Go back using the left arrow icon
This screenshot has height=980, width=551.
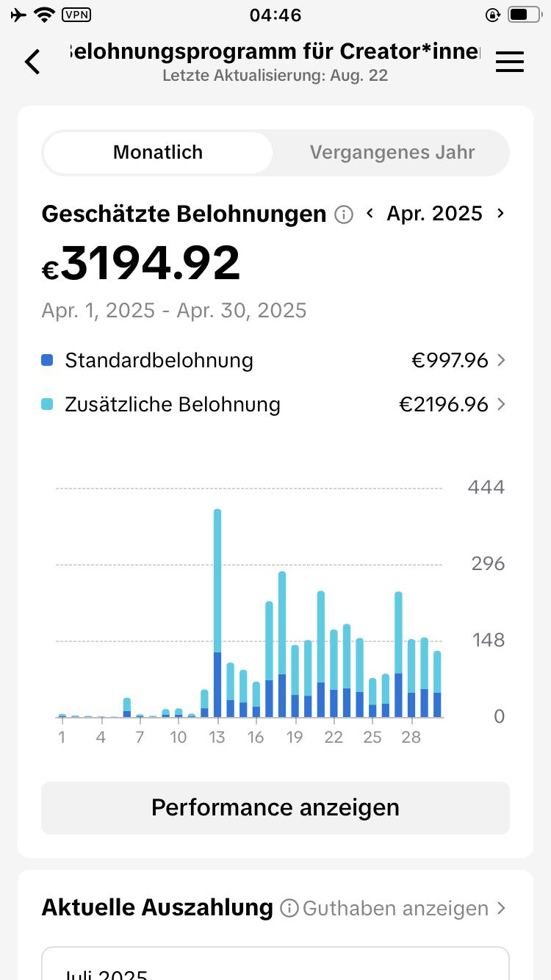(x=32, y=62)
